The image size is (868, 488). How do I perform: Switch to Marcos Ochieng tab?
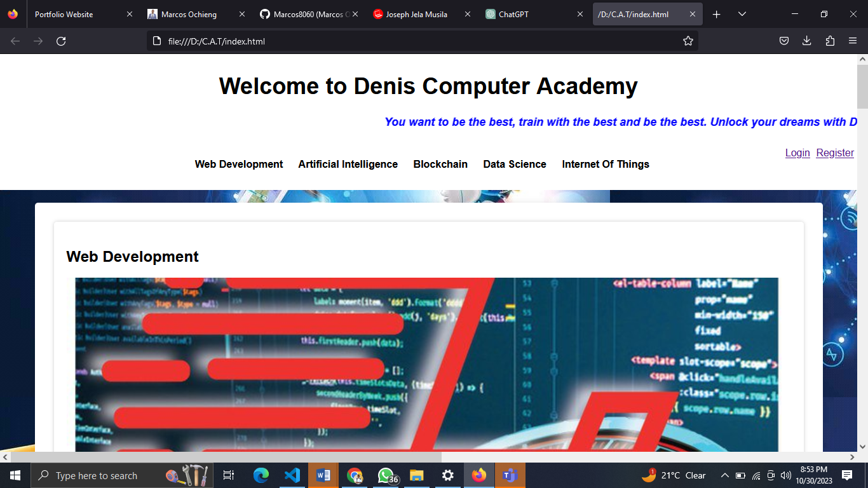pos(195,14)
